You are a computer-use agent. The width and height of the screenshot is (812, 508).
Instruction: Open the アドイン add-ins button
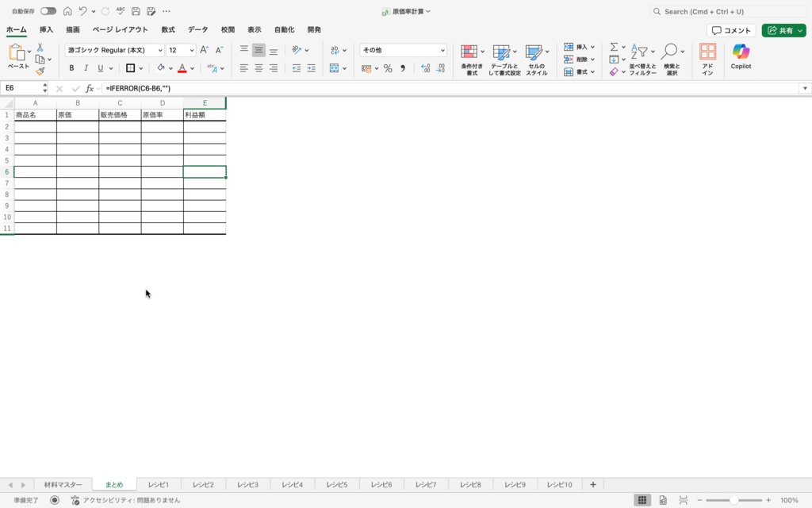point(707,60)
